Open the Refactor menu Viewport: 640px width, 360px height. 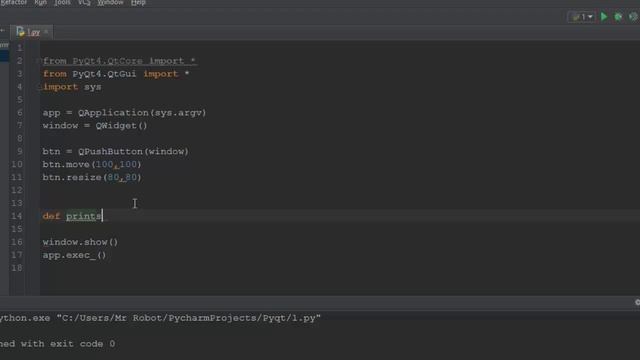(13, 2)
